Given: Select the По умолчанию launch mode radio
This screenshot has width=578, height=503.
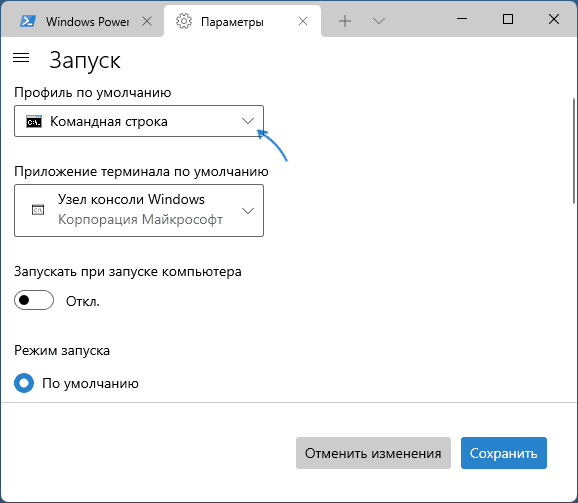Looking at the screenshot, I should [24, 383].
